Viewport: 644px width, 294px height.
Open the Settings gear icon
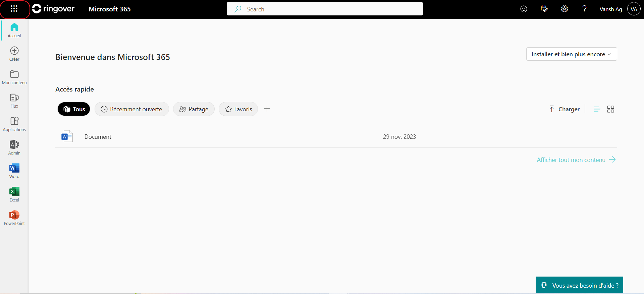(x=565, y=9)
